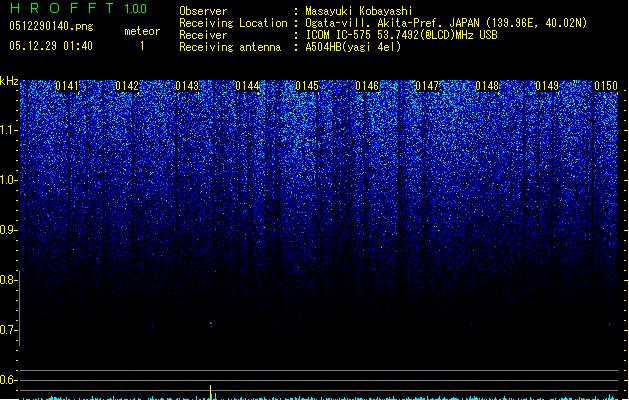This screenshot has height=400, width=629.
Task: Click the meteor count label
Action: pyautogui.click(x=142, y=31)
